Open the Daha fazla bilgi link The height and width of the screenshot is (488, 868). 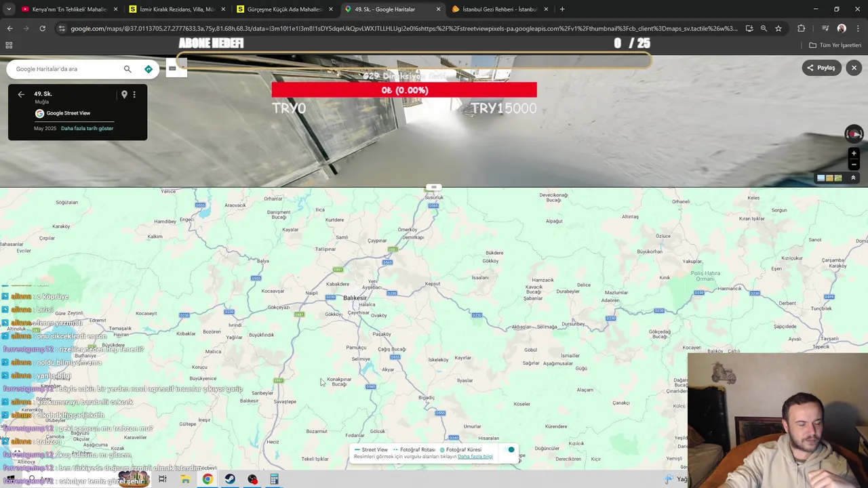475,457
